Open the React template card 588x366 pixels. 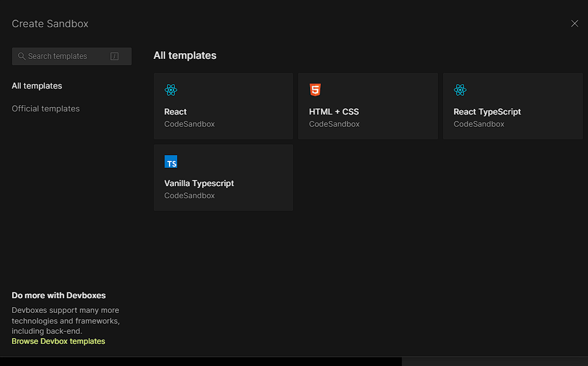pyautogui.click(x=223, y=106)
